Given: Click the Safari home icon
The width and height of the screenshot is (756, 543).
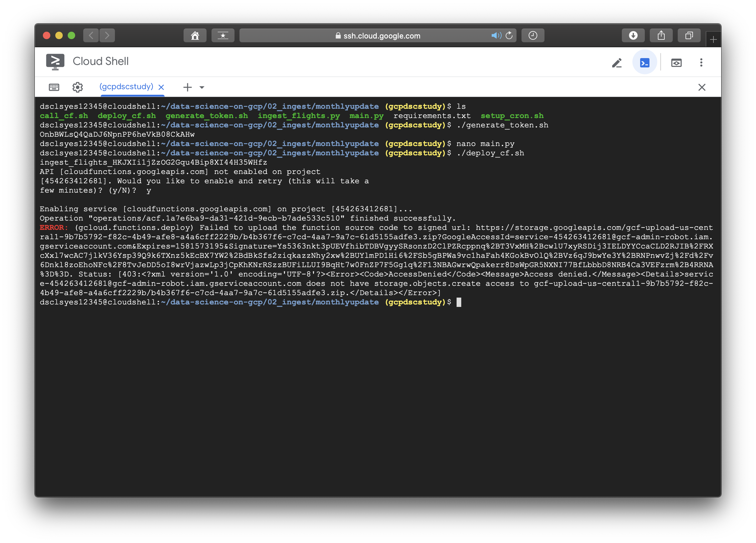Looking at the screenshot, I should point(195,36).
